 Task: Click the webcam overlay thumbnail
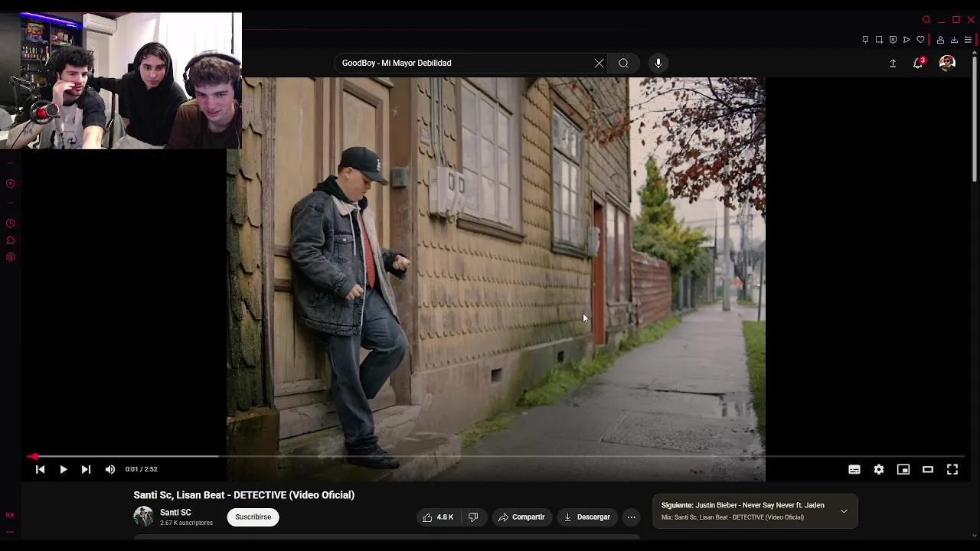click(120, 80)
